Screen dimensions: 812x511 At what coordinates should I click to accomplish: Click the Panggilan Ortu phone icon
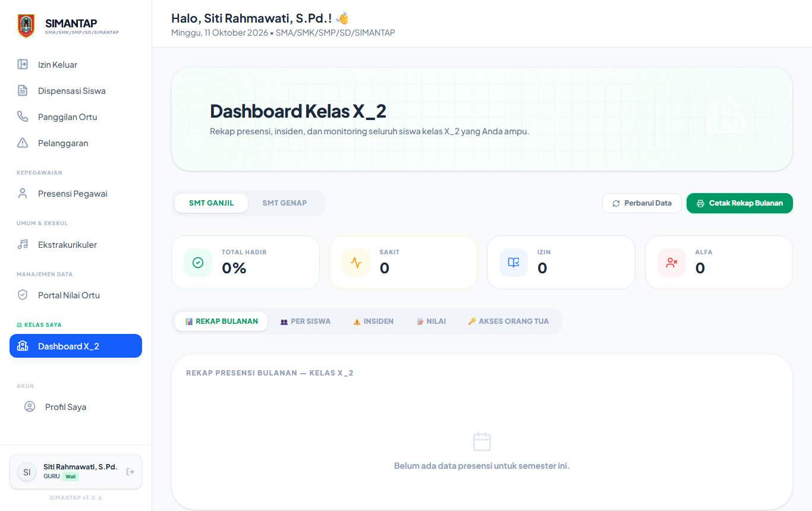(23, 116)
